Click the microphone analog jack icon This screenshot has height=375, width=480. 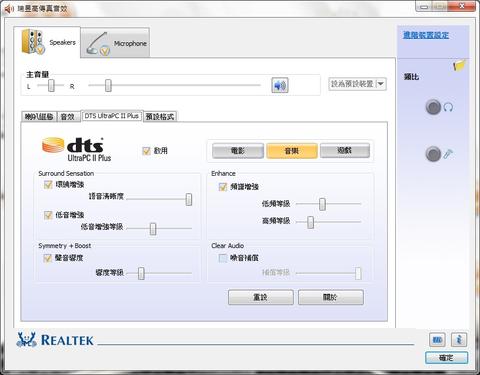pyautogui.click(x=433, y=154)
